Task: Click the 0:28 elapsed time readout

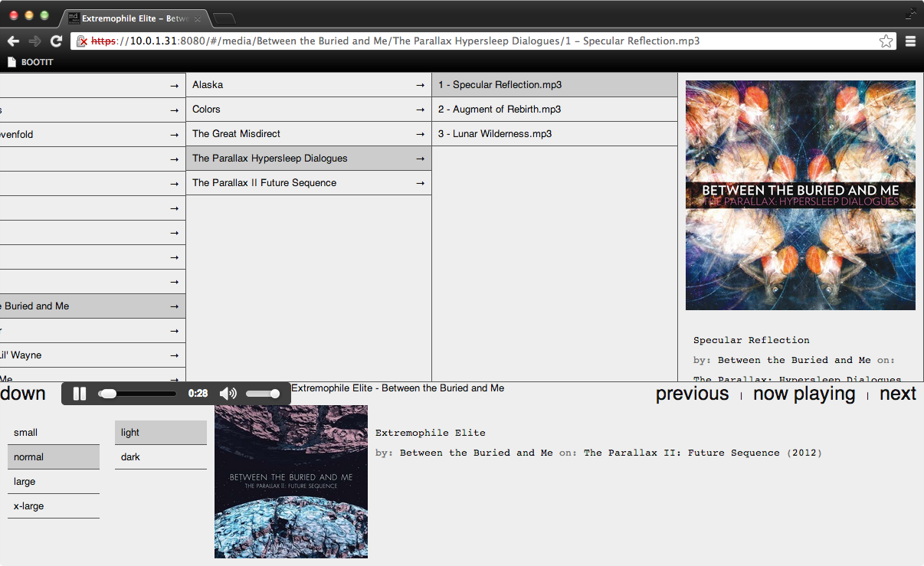Action: click(x=198, y=394)
